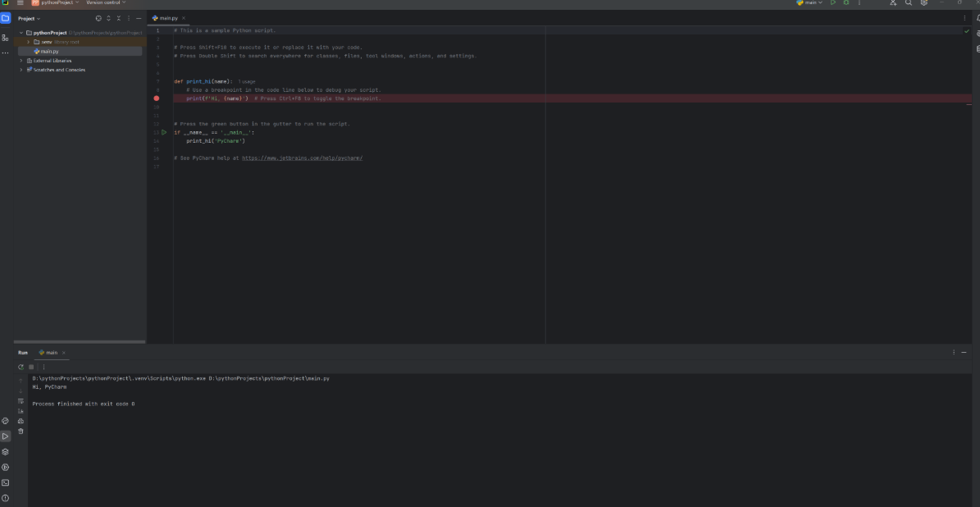This screenshot has width=980, height=507.
Task: Open the Terminal tool window
Action: tap(6, 482)
